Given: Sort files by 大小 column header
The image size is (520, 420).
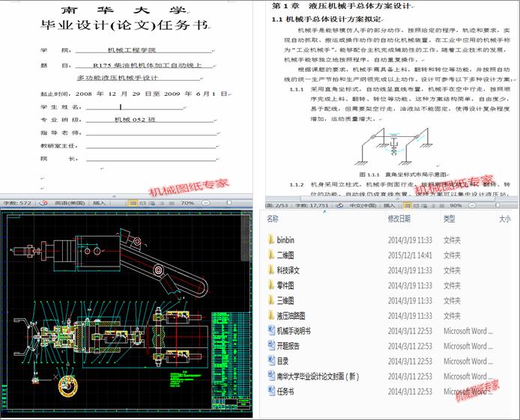Looking at the screenshot, I should click(505, 219).
